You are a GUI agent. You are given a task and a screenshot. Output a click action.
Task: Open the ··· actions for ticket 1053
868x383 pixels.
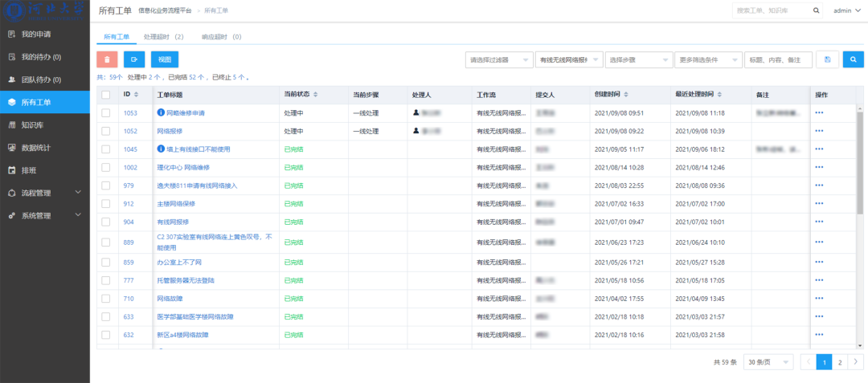click(x=819, y=113)
